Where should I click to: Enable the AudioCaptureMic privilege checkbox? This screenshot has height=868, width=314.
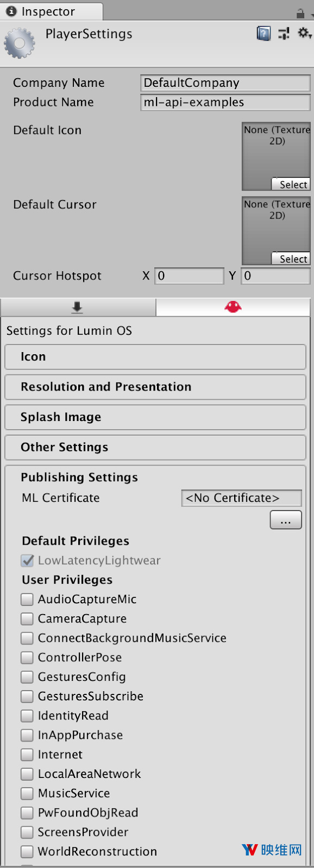(x=27, y=599)
